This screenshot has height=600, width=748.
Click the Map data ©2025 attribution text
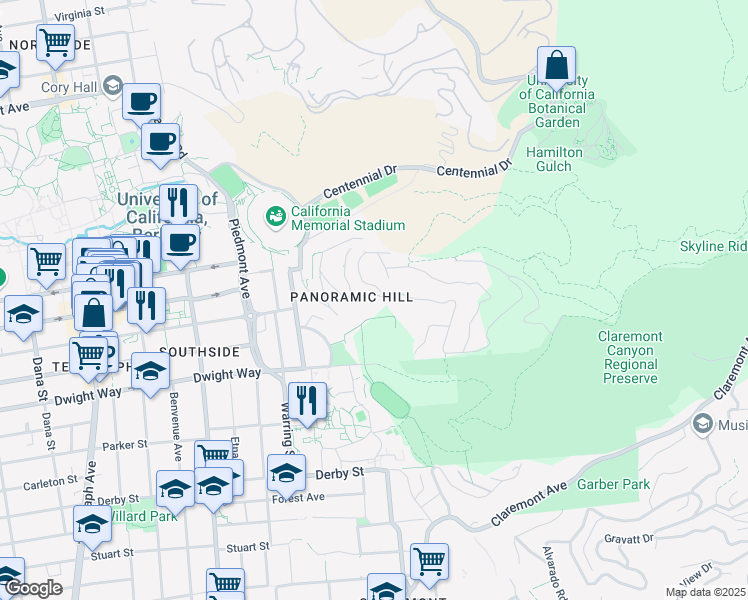pos(706,592)
